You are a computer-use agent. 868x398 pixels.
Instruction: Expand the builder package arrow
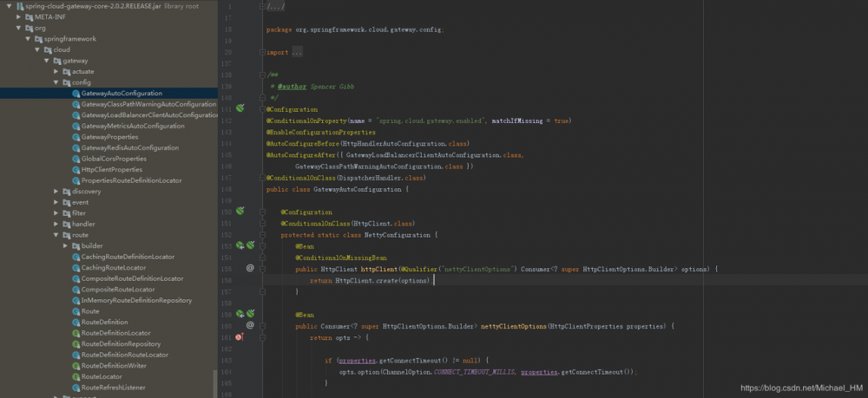65,246
